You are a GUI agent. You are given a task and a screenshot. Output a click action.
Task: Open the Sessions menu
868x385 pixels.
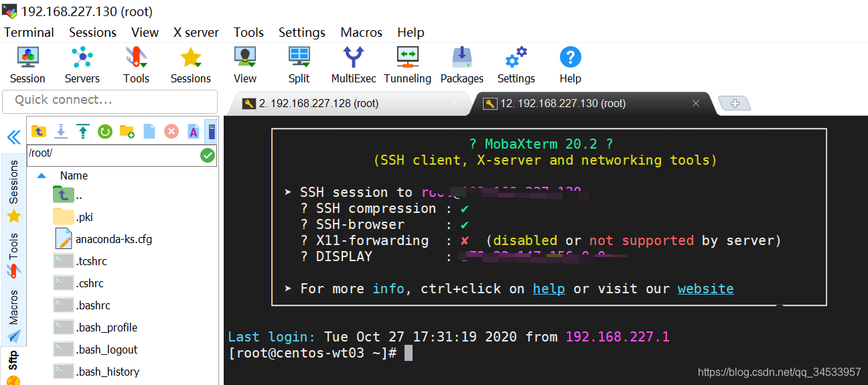point(92,32)
